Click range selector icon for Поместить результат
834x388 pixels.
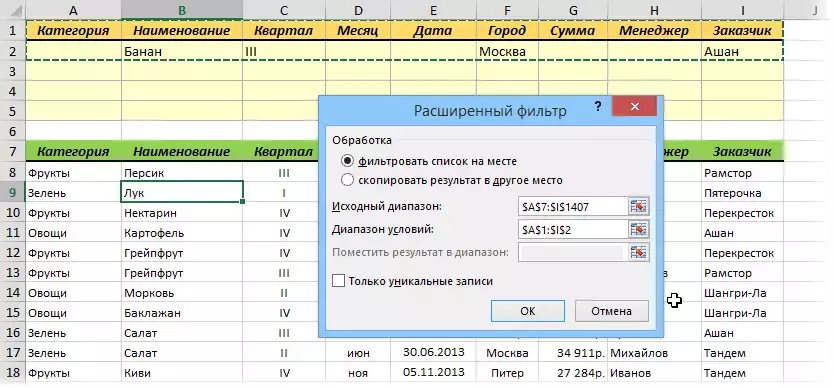[638, 253]
